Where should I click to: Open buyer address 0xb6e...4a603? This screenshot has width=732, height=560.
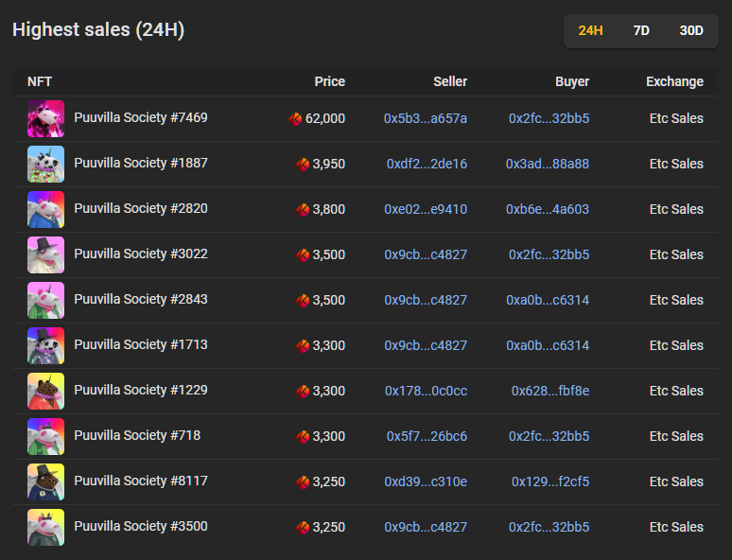548,209
